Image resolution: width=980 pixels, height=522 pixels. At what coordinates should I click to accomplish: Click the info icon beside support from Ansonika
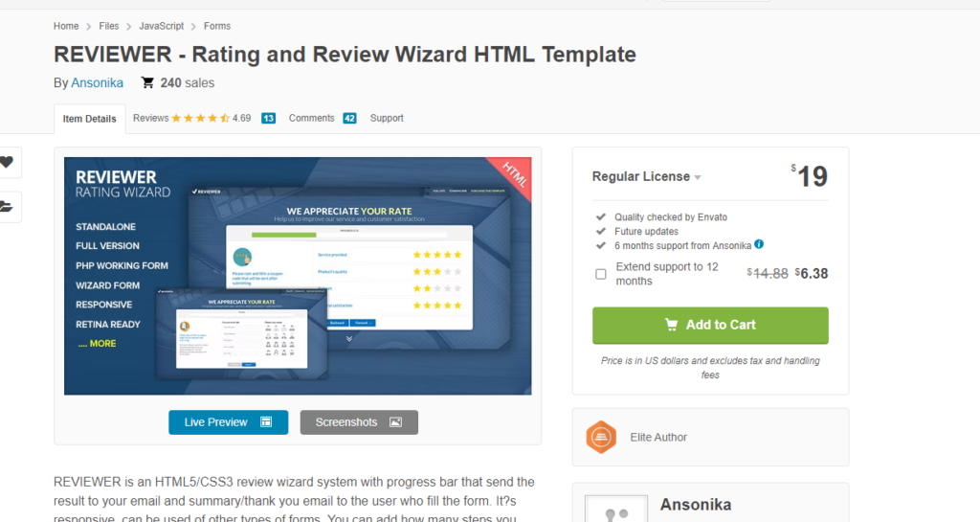click(x=759, y=244)
